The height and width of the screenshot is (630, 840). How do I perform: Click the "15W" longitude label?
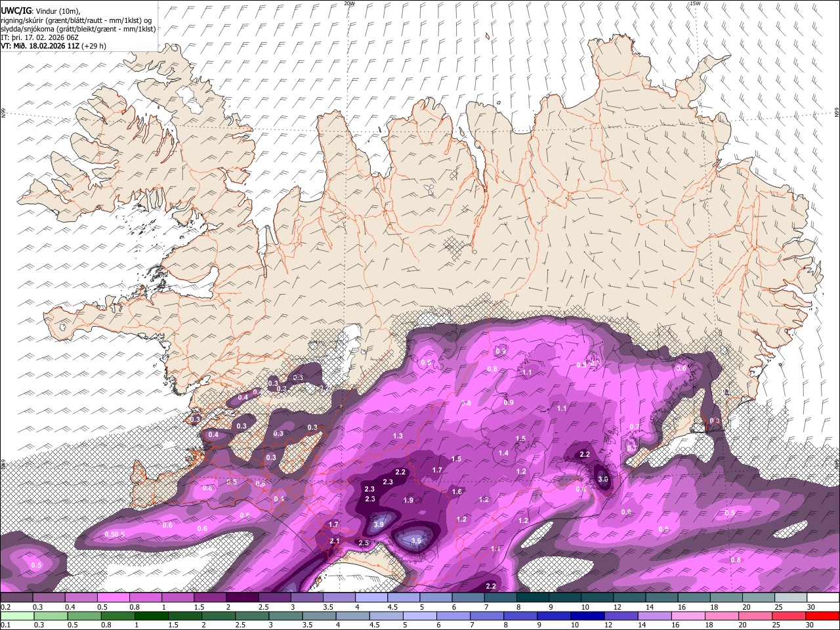(x=695, y=3)
